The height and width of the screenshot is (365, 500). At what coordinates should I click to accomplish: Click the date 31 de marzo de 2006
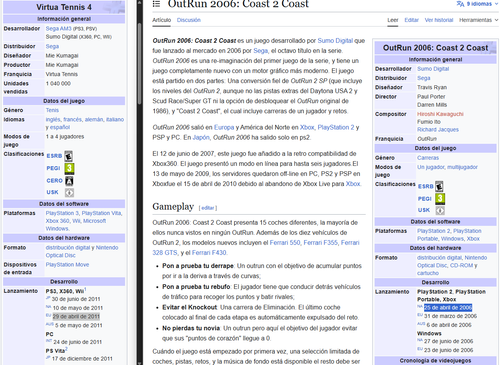click(x=450, y=316)
